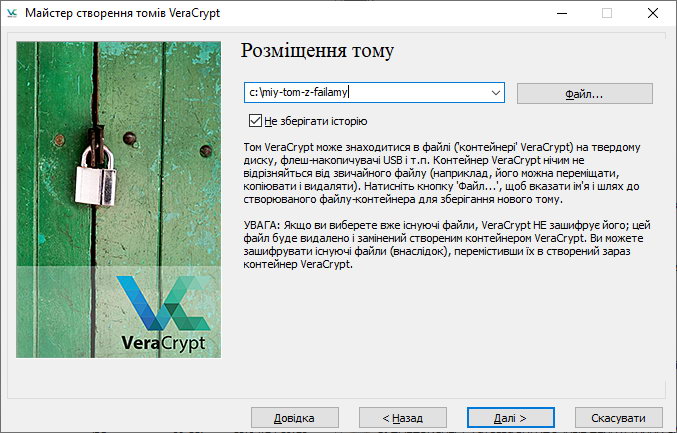Click the maximize button in the title bar
Image resolution: width=677 pixels, height=433 pixels.
pyautogui.click(x=606, y=13)
